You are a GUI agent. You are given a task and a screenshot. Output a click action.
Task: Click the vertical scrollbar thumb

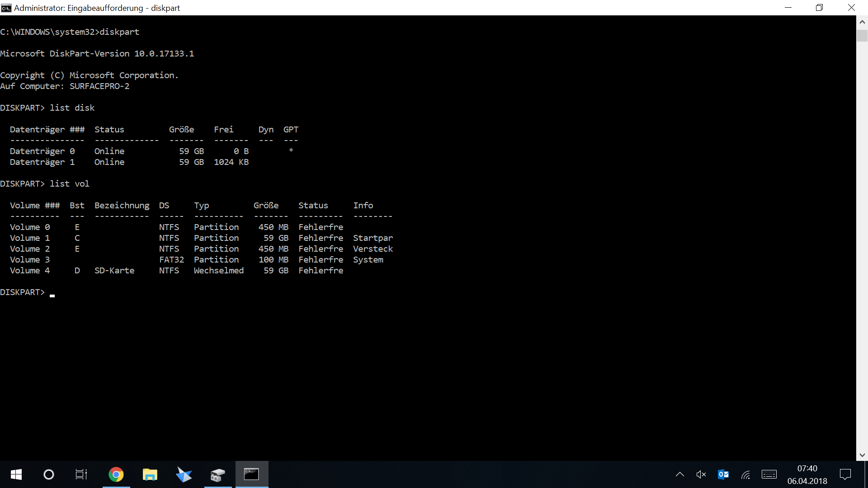(862, 36)
